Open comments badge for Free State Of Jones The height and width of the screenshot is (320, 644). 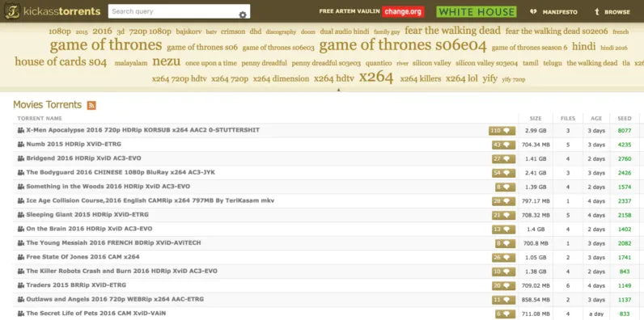[x=503, y=258]
